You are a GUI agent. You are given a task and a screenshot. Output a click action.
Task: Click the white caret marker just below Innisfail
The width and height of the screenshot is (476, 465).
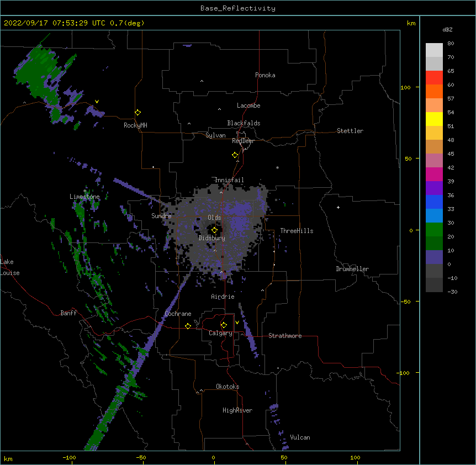(221, 192)
